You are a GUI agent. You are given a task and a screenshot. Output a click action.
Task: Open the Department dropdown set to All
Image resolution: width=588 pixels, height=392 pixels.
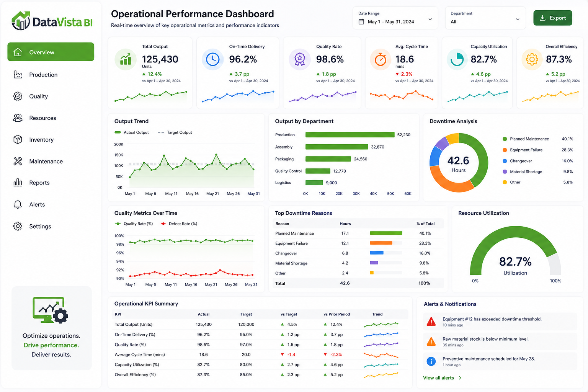click(x=485, y=18)
